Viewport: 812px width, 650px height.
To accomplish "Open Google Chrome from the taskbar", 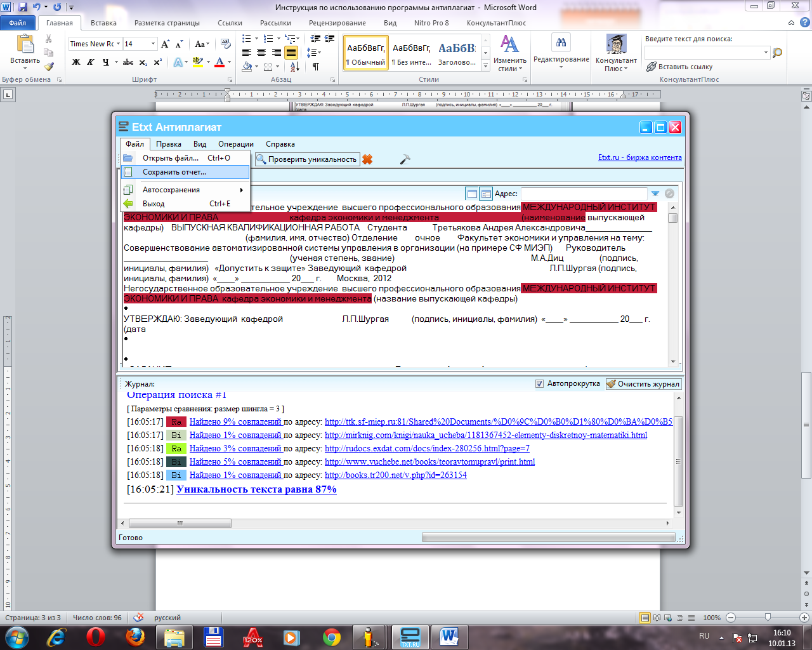I will [x=331, y=637].
